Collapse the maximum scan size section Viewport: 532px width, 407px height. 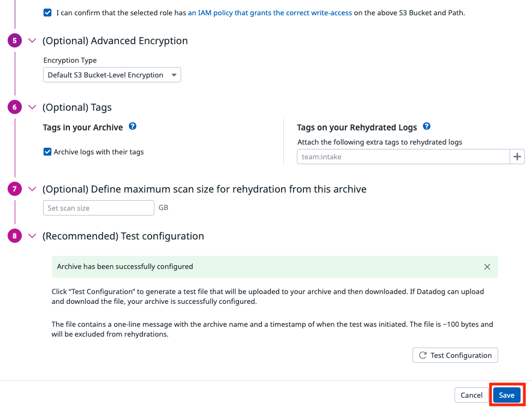pos(32,189)
